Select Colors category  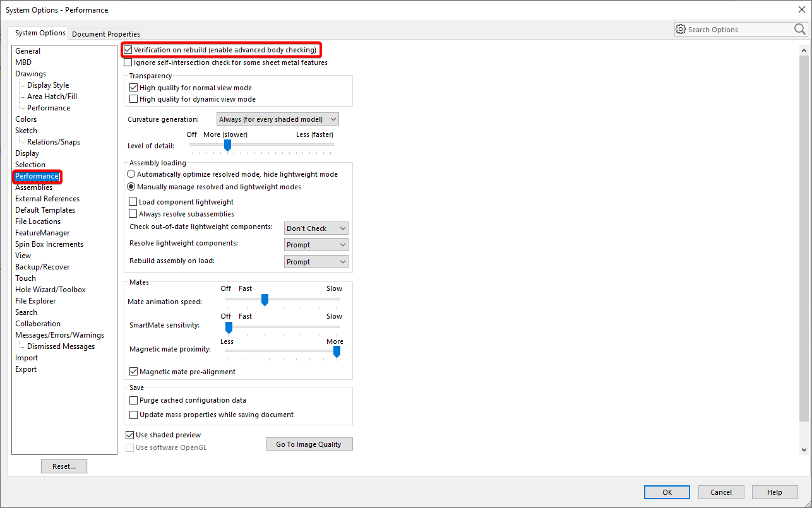pyautogui.click(x=26, y=119)
